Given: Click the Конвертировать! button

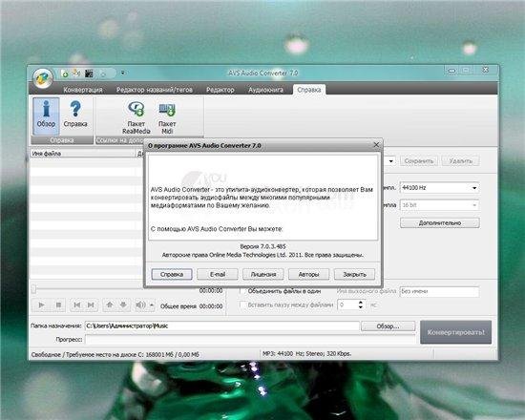Looking at the screenshot, I should (x=455, y=332).
